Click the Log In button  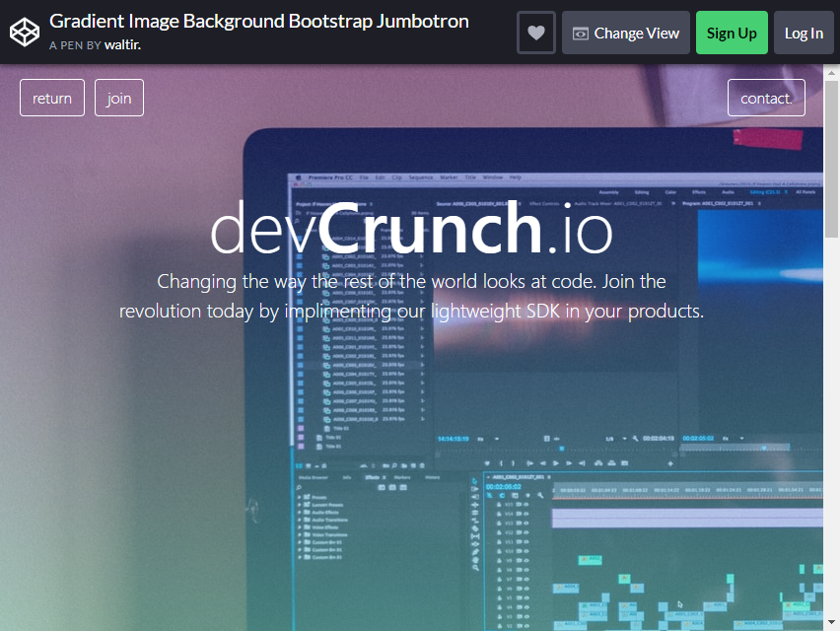point(804,33)
